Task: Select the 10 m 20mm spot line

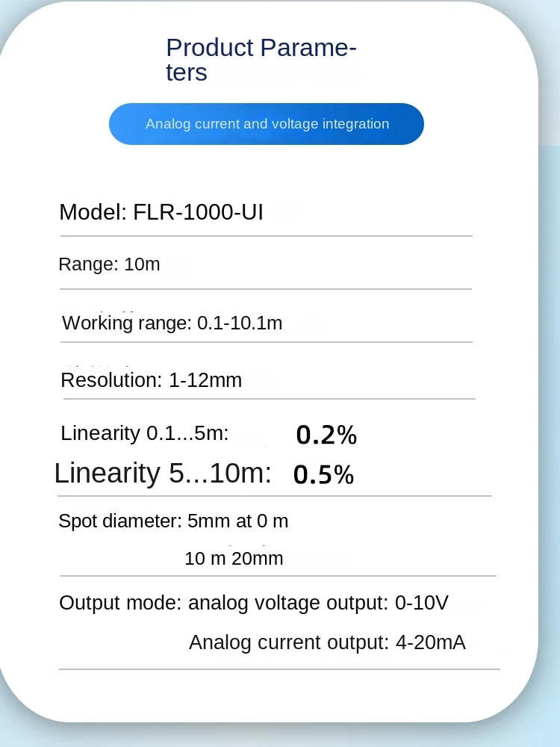Action: [x=234, y=558]
